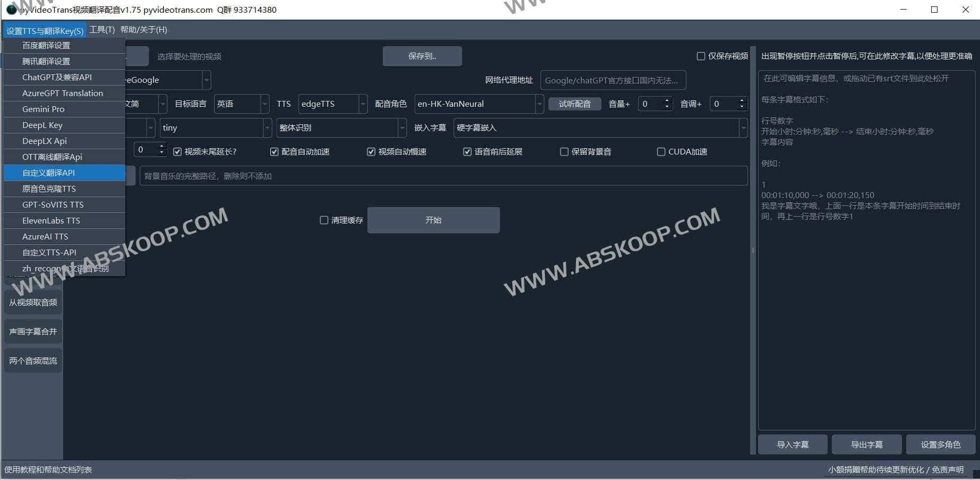Disable the 配音自动加速 checkbox
The width and height of the screenshot is (980, 480).
point(274,151)
